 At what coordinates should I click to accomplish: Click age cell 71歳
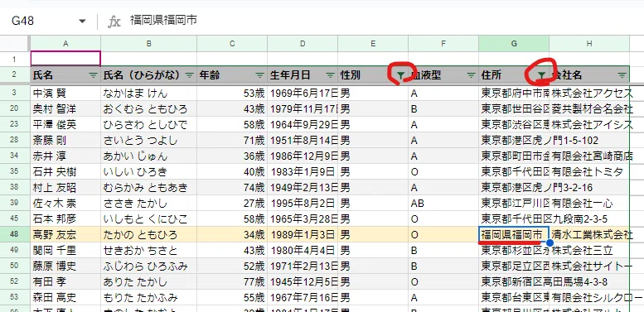[232, 140]
